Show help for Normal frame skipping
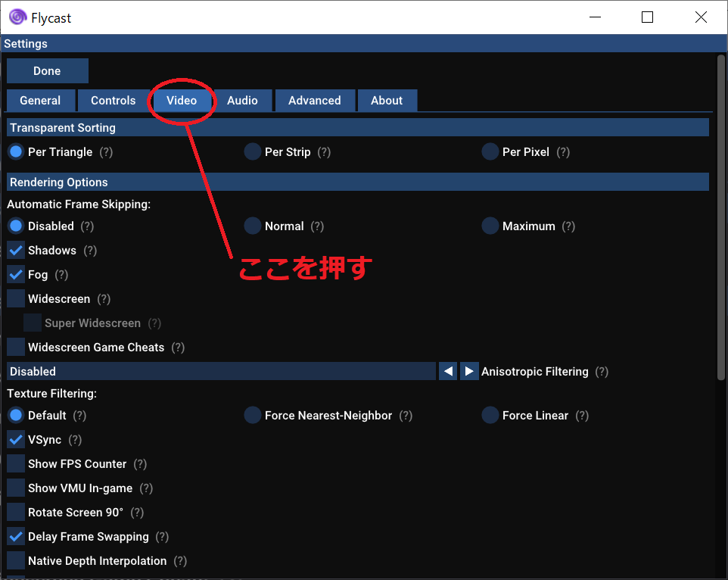The height and width of the screenshot is (580, 728). coord(317,226)
